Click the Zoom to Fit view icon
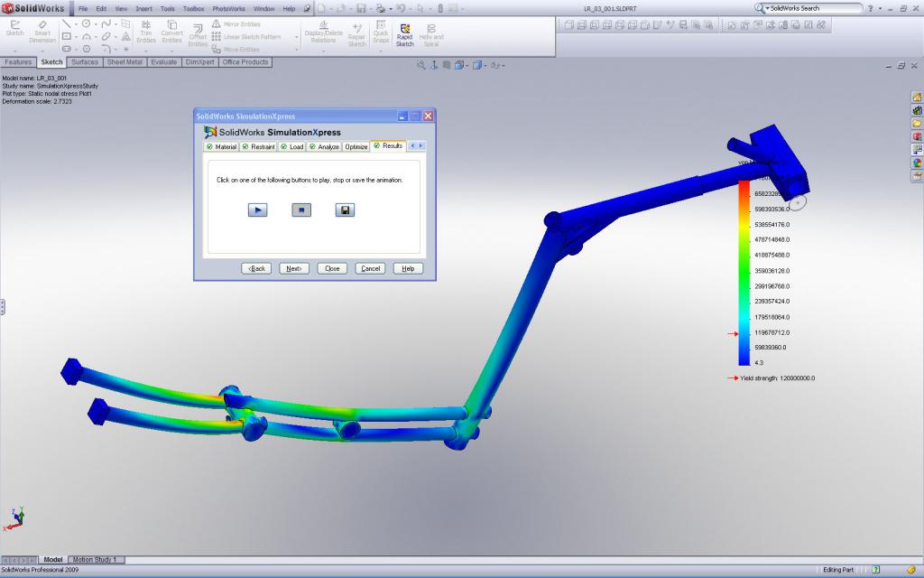The image size is (924, 578). coord(420,65)
